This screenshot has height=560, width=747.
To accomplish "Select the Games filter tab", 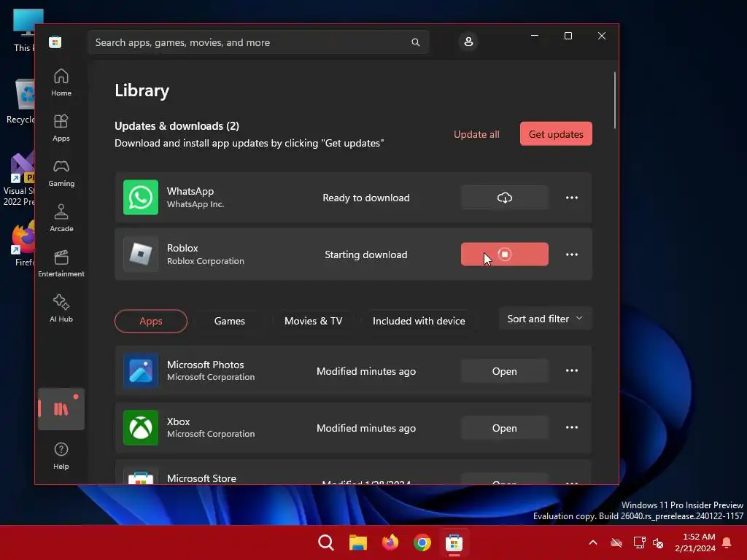I will [230, 321].
